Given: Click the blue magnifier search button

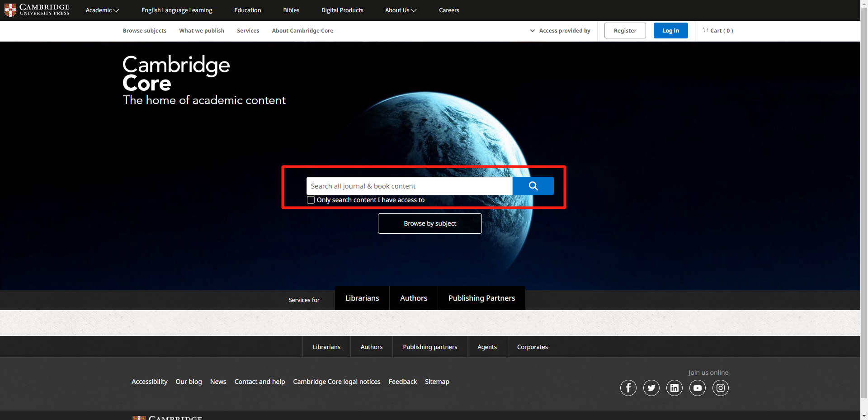Looking at the screenshot, I should [x=533, y=186].
